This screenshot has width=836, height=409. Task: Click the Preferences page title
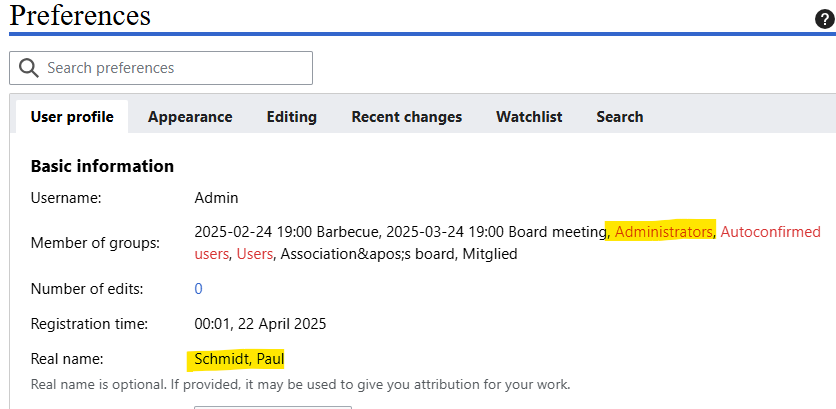coord(80,16)
